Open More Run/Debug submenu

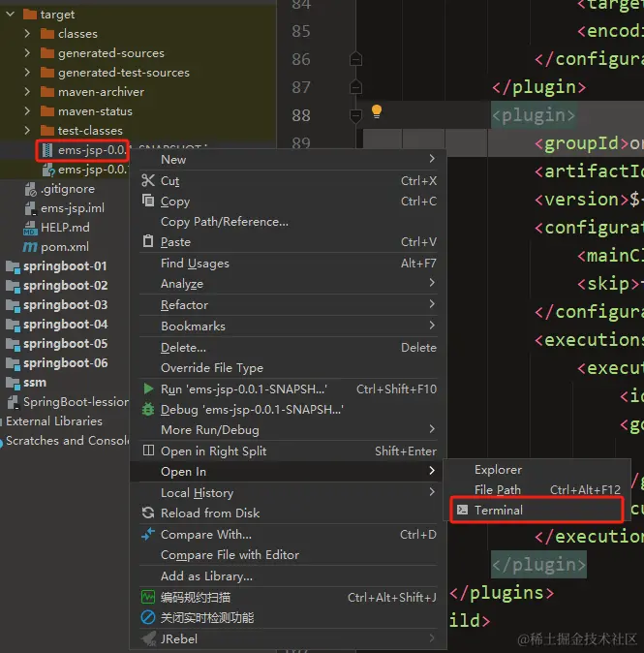pyautogui.click(x=288, y=429)
